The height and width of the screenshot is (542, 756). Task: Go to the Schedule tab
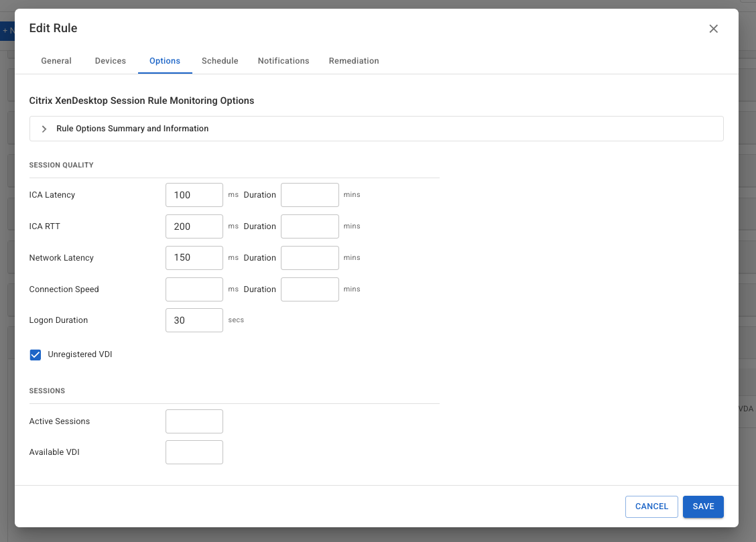point(220,61)
